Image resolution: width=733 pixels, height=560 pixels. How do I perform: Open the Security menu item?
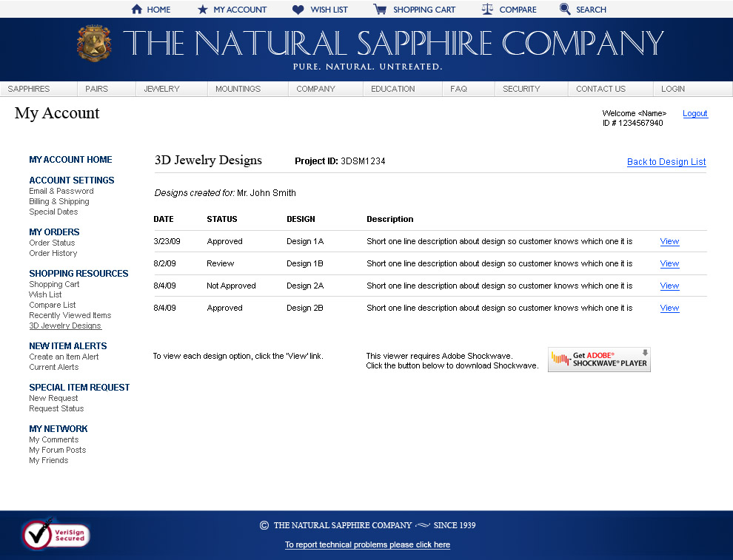(x=521, y=89)
